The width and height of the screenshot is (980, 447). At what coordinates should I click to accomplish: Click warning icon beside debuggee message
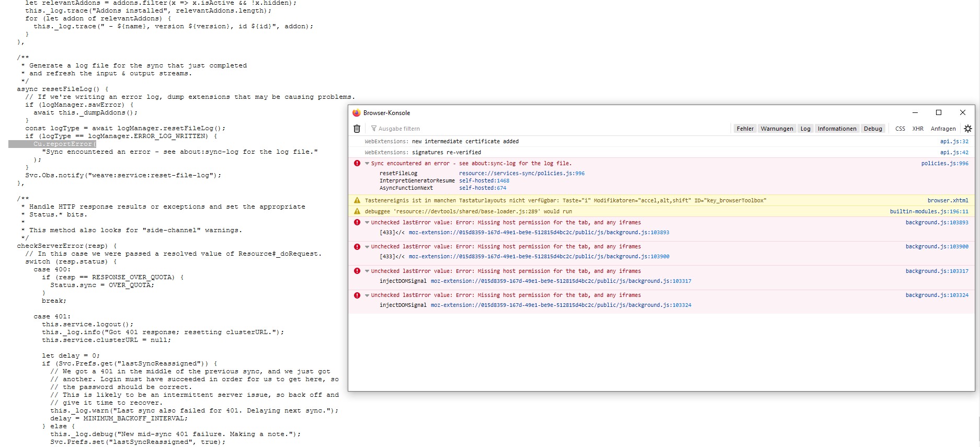(x=357, y=212)
